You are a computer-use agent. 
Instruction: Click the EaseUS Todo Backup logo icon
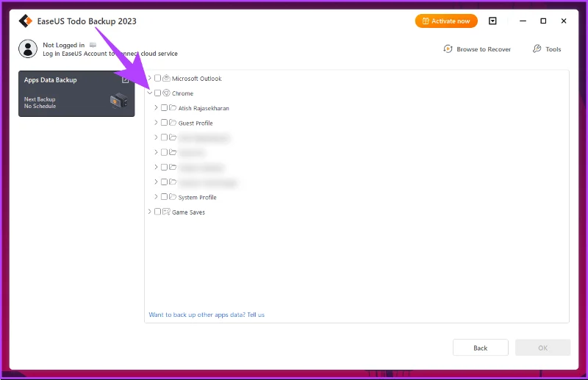tap(26, 21)
